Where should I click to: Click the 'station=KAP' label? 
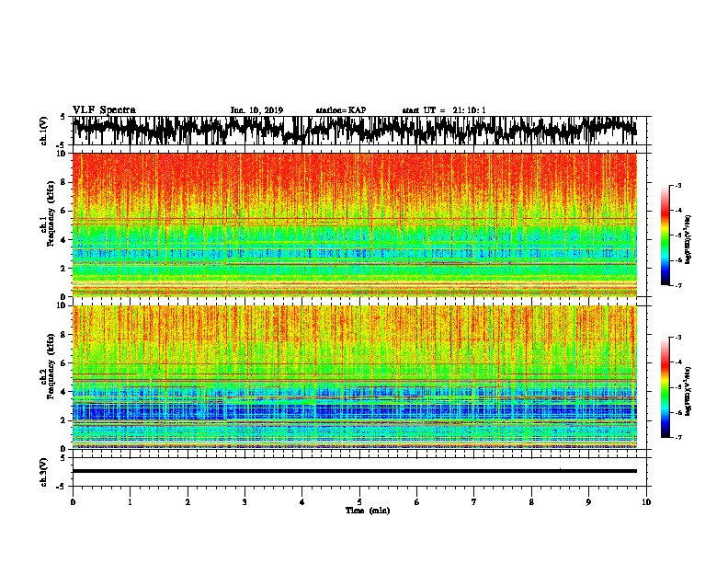click(341, 110)
